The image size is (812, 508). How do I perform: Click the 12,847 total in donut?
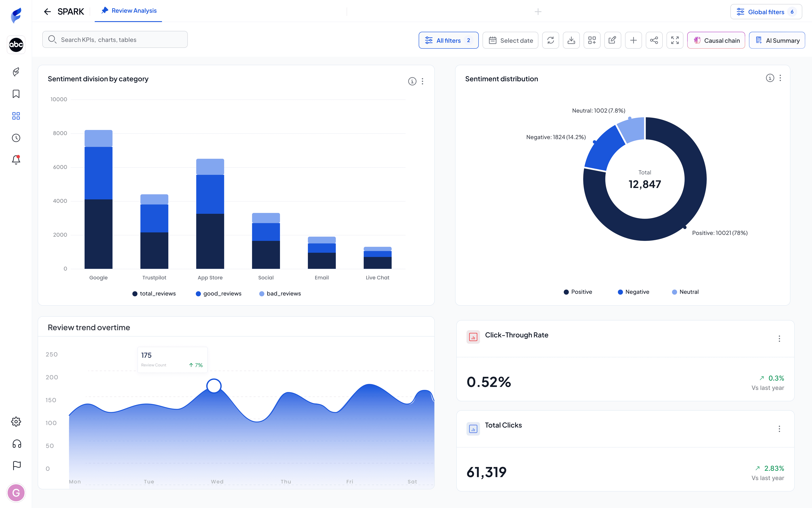645,184
